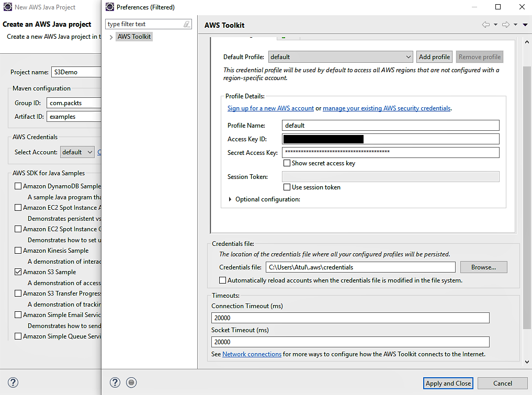Click Help icon in New AWS Java Project window
This screenshot has height=395, width=532.
(13, 382)
